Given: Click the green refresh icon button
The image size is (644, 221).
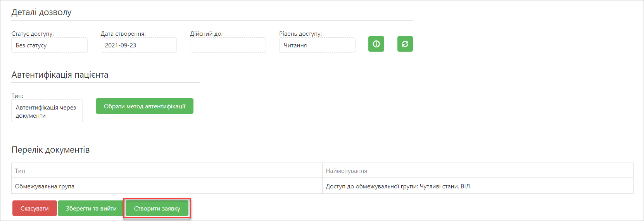Looking at the screenshot, I should (x=405, y=44).
